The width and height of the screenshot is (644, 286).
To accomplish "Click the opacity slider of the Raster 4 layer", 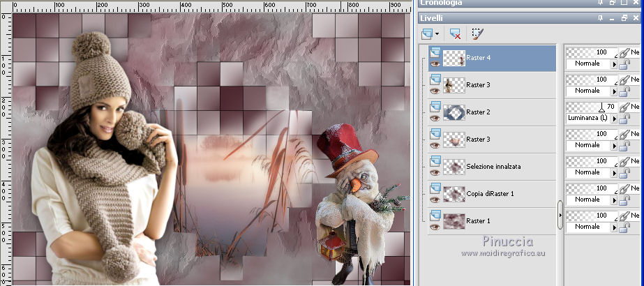I will [x=592, y=52].
